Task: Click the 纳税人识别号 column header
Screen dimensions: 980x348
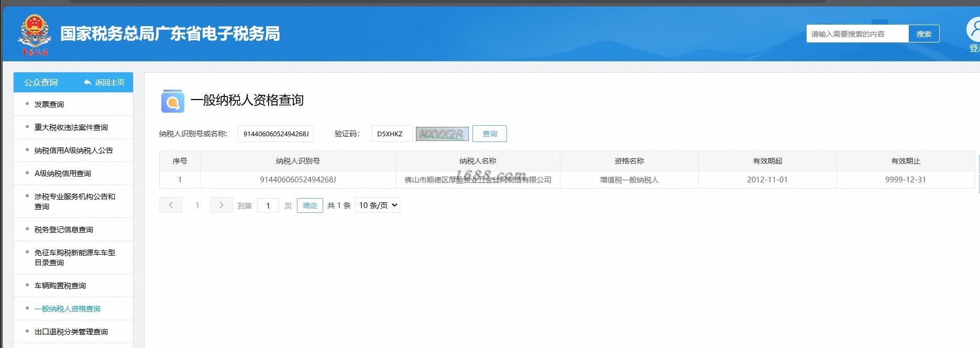Action: (x=298, y=161)
